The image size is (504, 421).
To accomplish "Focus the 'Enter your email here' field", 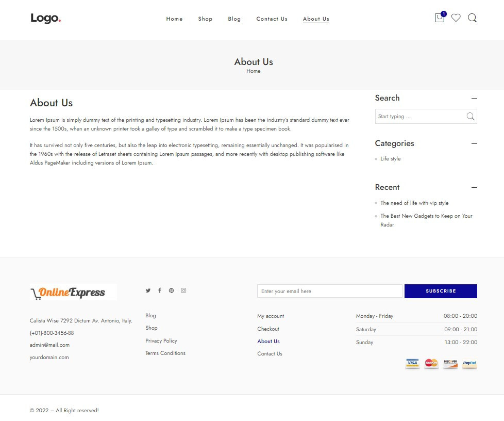I will [x=329, y=291].
